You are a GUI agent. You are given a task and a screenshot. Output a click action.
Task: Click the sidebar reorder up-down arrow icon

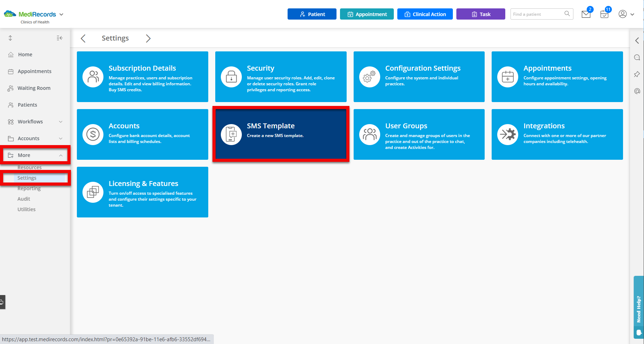10,38
